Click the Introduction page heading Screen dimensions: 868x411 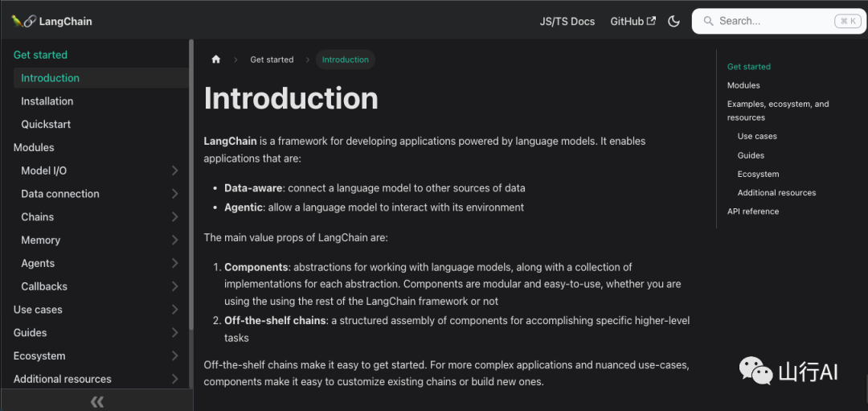(x=291, y=99)
